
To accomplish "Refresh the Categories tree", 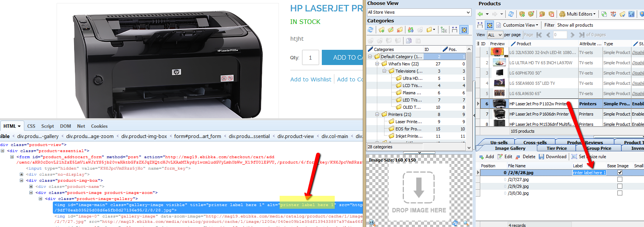I will pos(370,30).
